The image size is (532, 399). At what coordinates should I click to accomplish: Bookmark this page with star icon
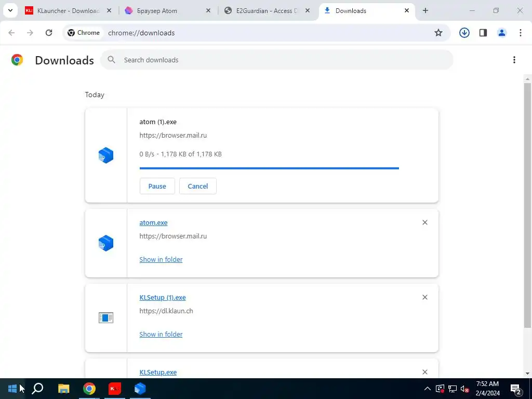coord(438,33)
